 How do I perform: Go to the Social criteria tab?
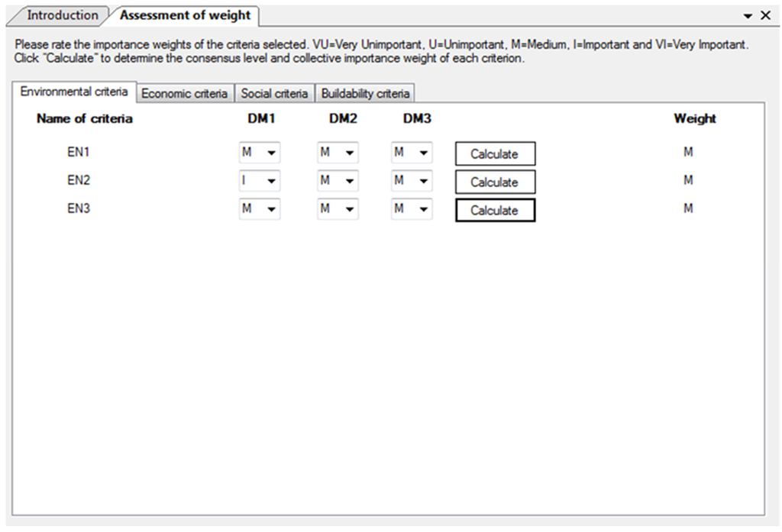pos(274,94)
